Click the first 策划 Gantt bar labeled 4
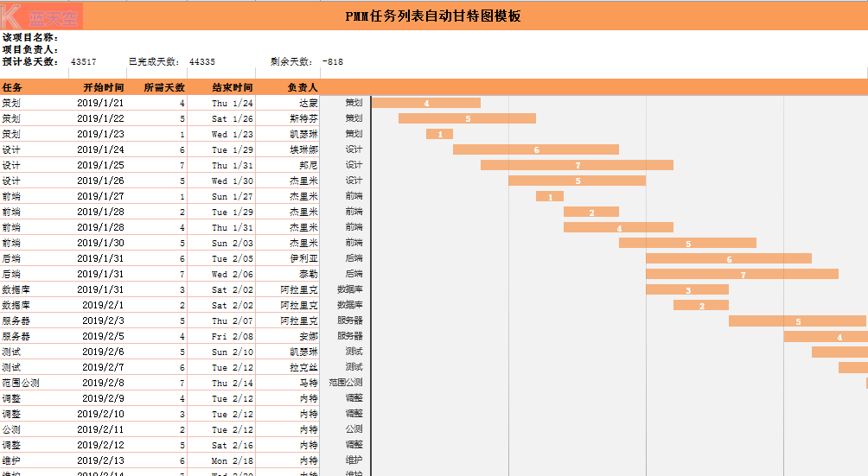The height and width of the screenshot is (476, 868). tap(425, 104)
